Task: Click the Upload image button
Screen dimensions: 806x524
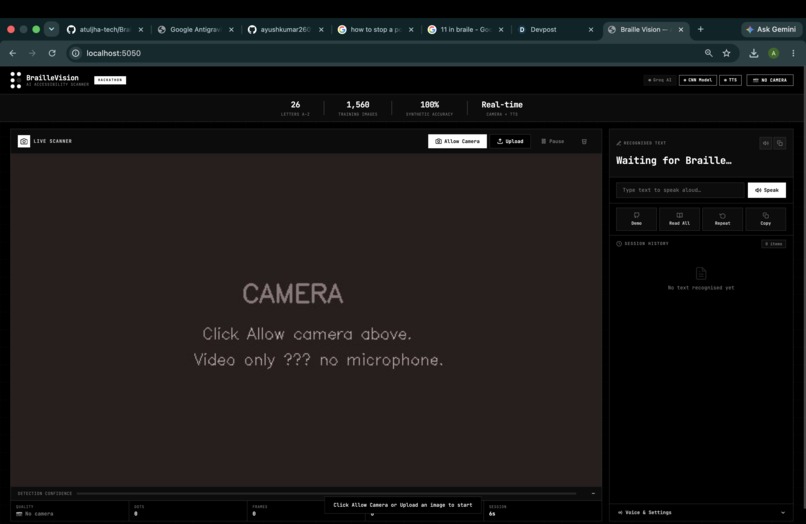Action: [x=510, y=141]
